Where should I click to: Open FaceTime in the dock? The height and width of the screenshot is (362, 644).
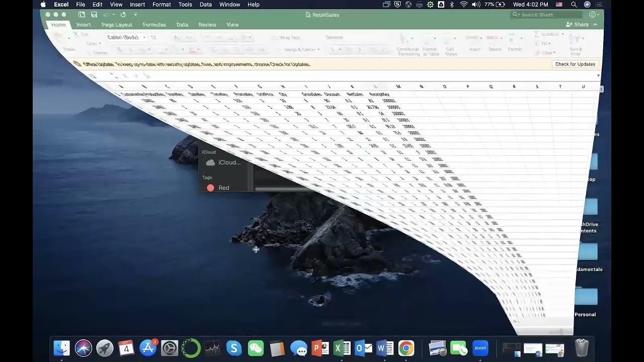(459, 348)
